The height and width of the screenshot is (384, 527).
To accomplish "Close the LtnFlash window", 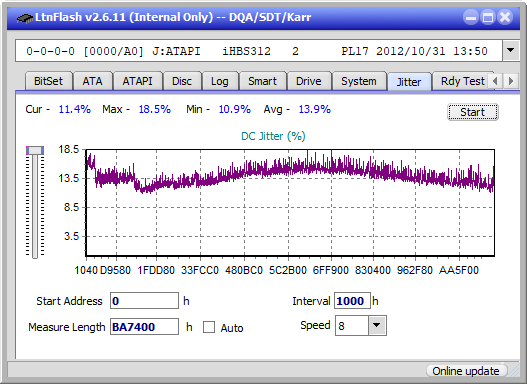I will click(505, 17).
